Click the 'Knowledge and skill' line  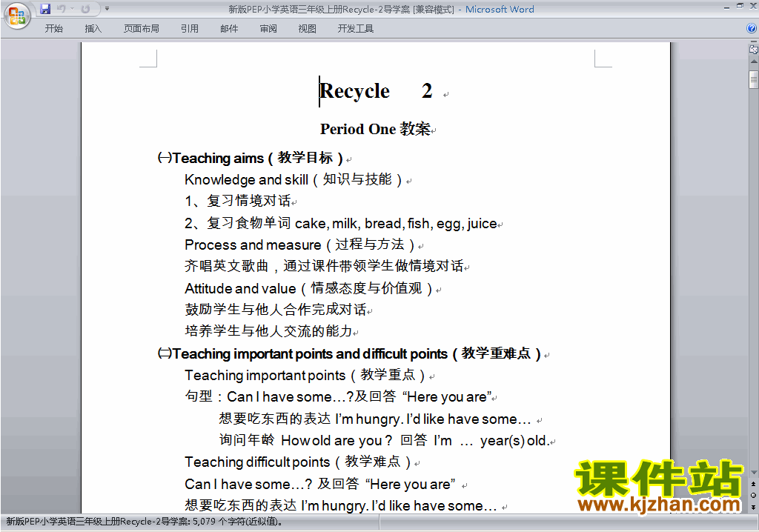point(294,179)
